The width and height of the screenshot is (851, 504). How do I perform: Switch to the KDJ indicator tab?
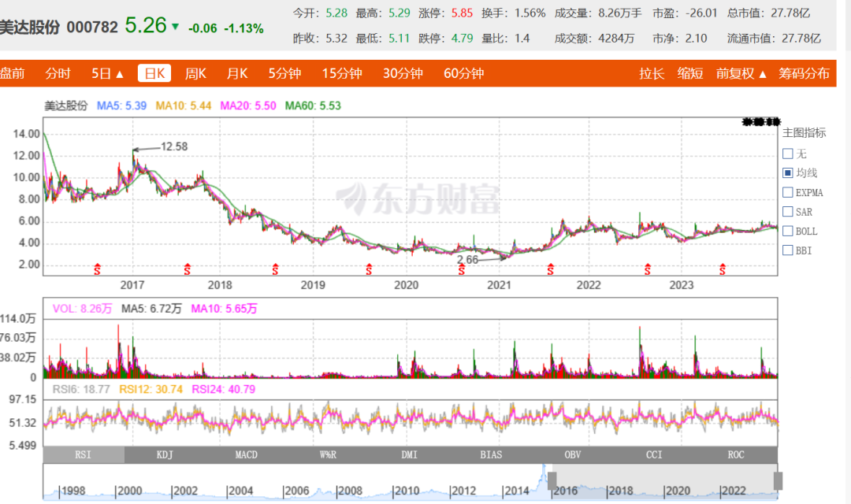click(x=165, y=454)
